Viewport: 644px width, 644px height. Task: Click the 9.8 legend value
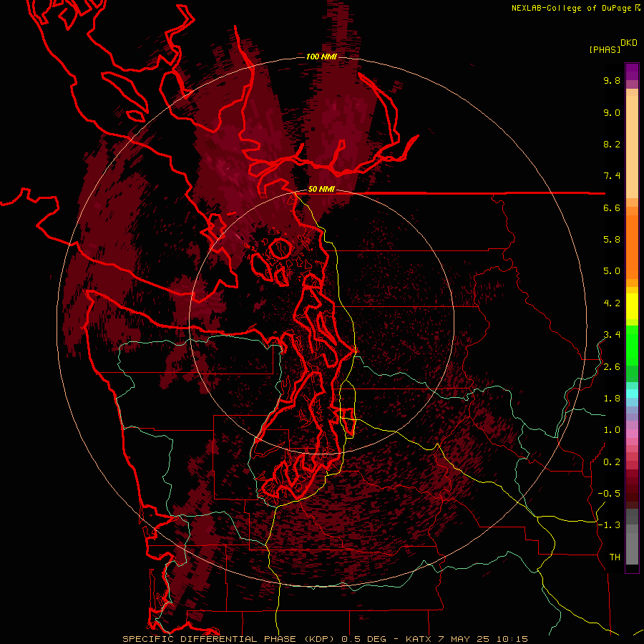[x=612, y=80]
